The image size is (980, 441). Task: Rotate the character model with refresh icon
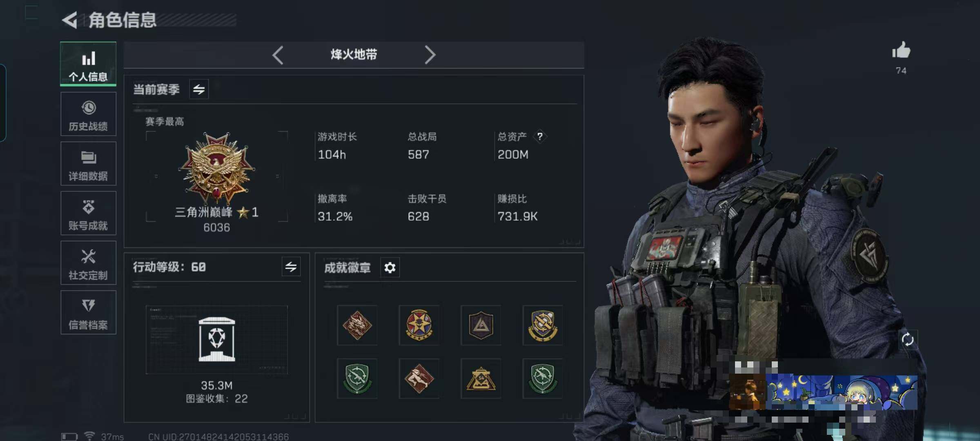[x=907, y=340]
